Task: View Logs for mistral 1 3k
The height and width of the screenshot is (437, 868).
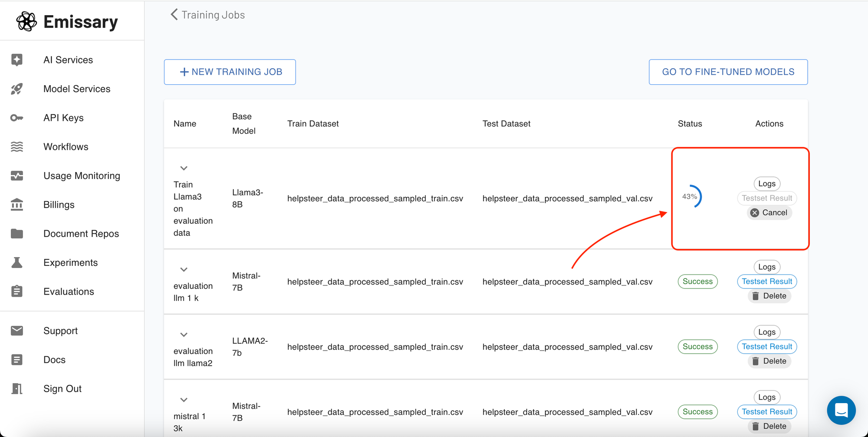Action: (767, 397)
